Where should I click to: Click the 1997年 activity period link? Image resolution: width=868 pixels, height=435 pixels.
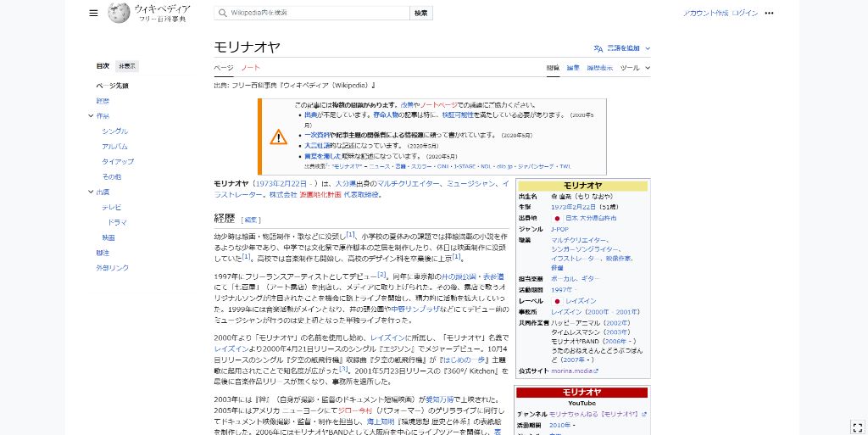561,290
